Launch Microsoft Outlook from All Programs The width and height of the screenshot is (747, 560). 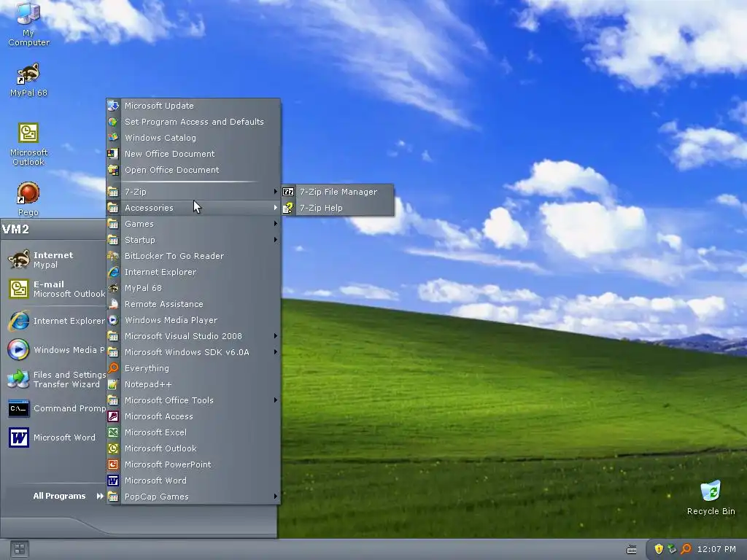pyautogui.click(x=193, y=448)
